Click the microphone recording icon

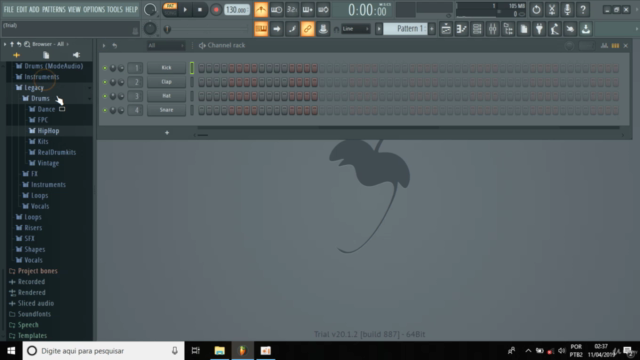(567, 9)
